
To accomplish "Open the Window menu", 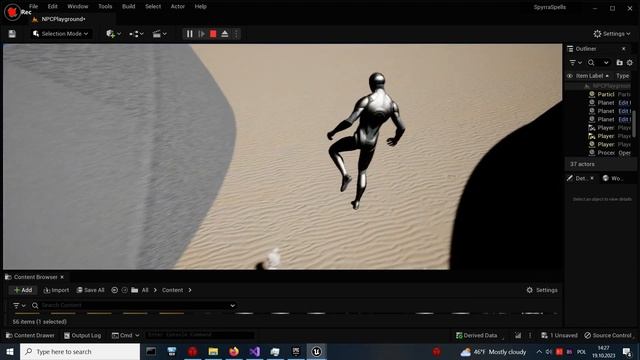I will click(78, 7).
